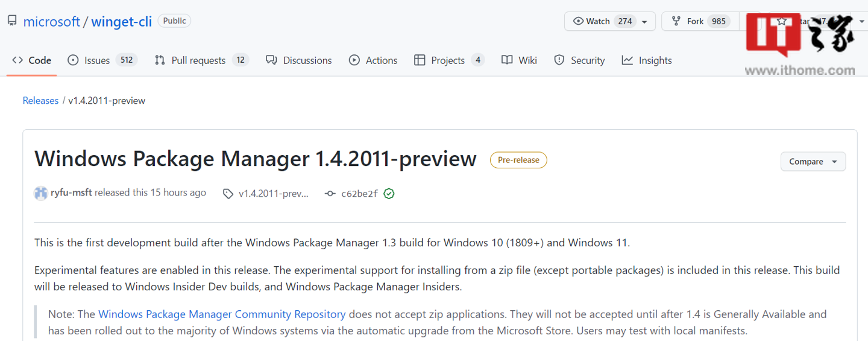
Task: Open Windows Package Manager Community Repository link
Action: 222,314
